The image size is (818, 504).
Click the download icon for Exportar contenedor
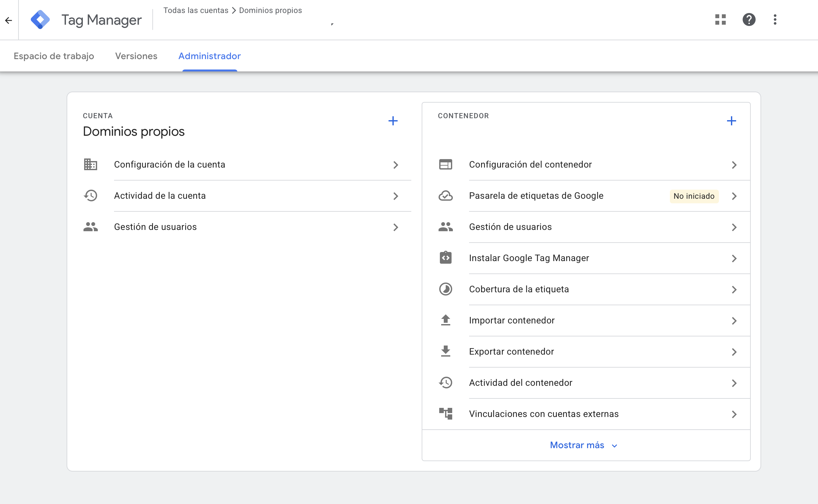[445, 352]
